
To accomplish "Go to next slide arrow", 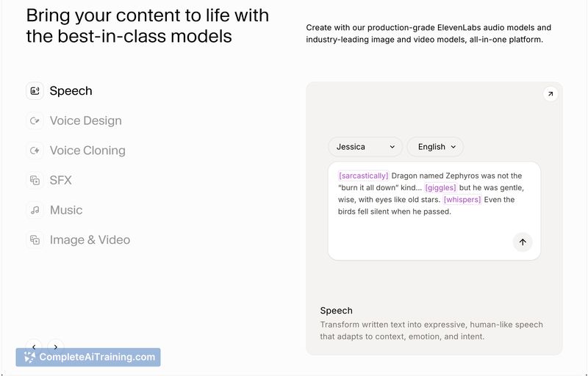I will tap(56, 347).
